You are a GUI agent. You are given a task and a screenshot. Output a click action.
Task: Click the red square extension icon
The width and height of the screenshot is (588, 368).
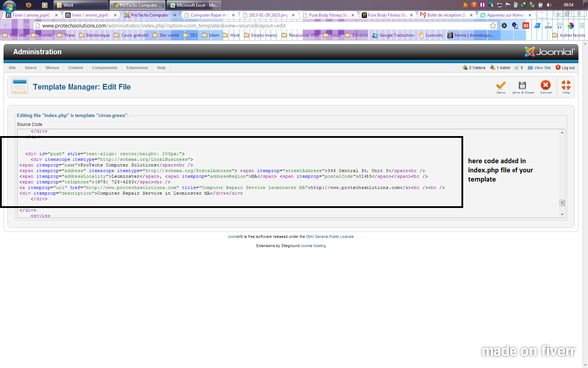(526, 26)
